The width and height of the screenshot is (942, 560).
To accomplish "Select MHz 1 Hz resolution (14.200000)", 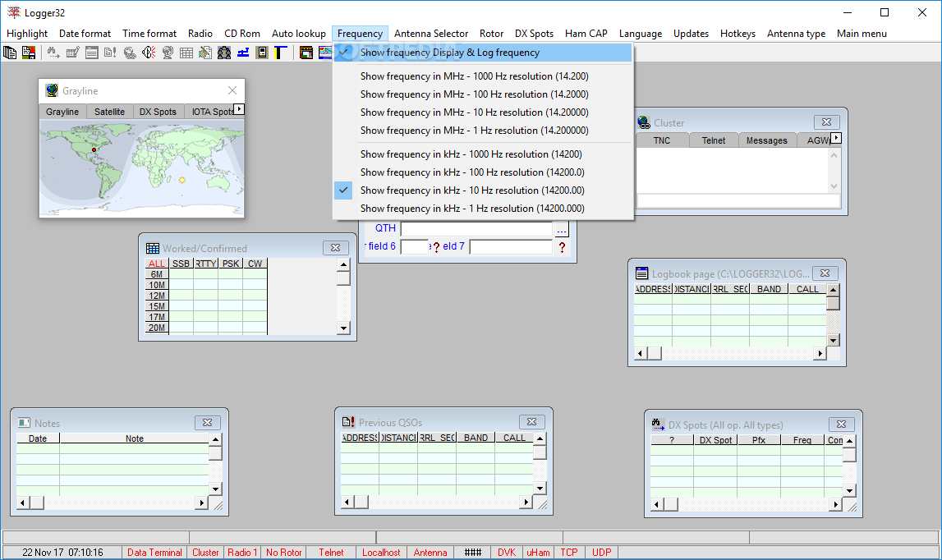I will 483,131.
